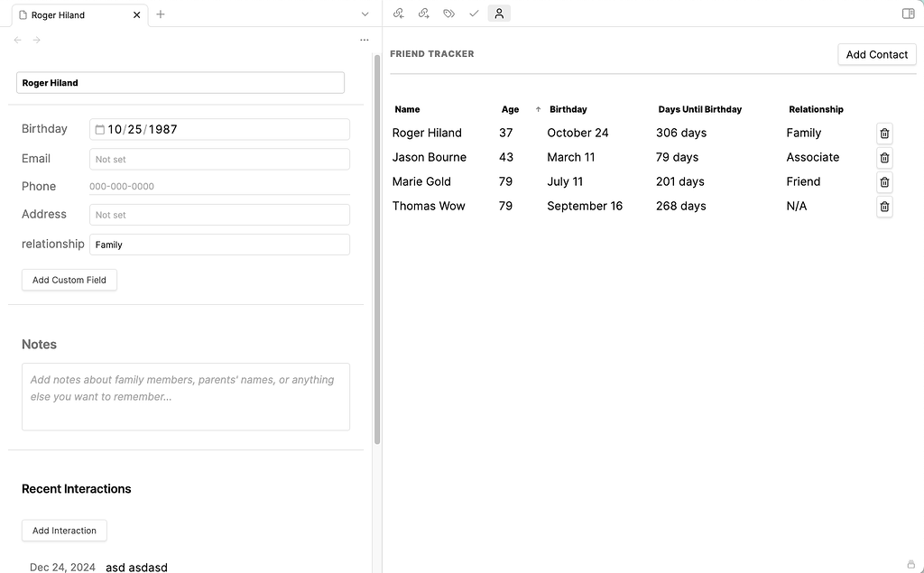This screenshot has width=924, height=573.
Task: Toggle the sidebar layout icon top right
Action: (908, 13)
